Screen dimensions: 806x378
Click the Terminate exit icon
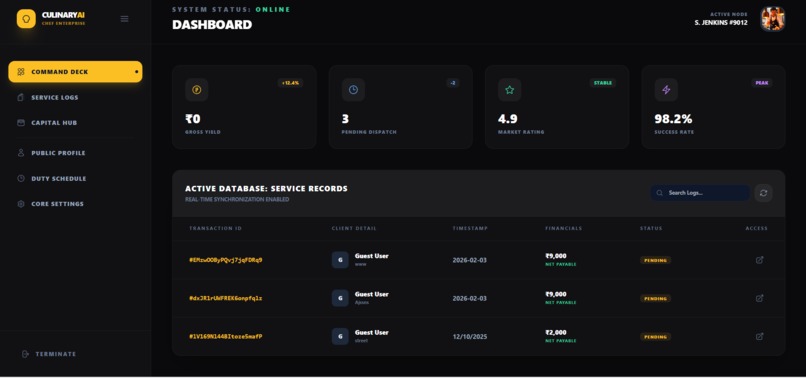26,354
